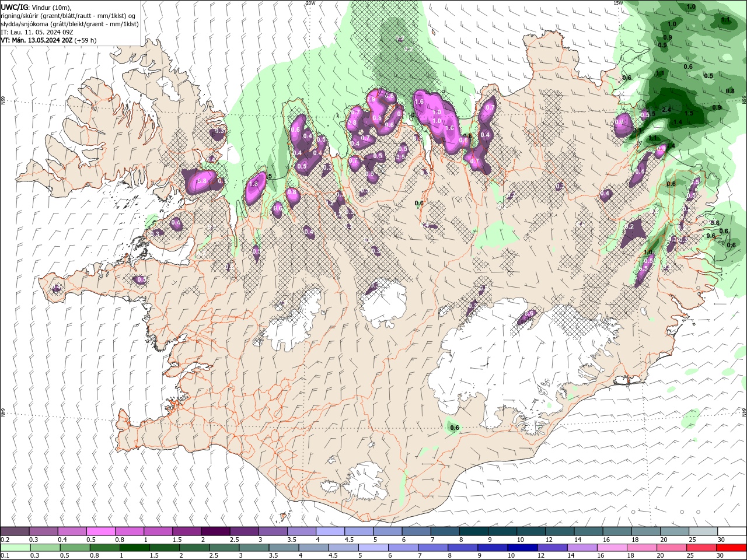747x560 pixels.
Task: Select the darkest purple 2–2.5 swatch in the upper legend
Action: coord(215,531)
